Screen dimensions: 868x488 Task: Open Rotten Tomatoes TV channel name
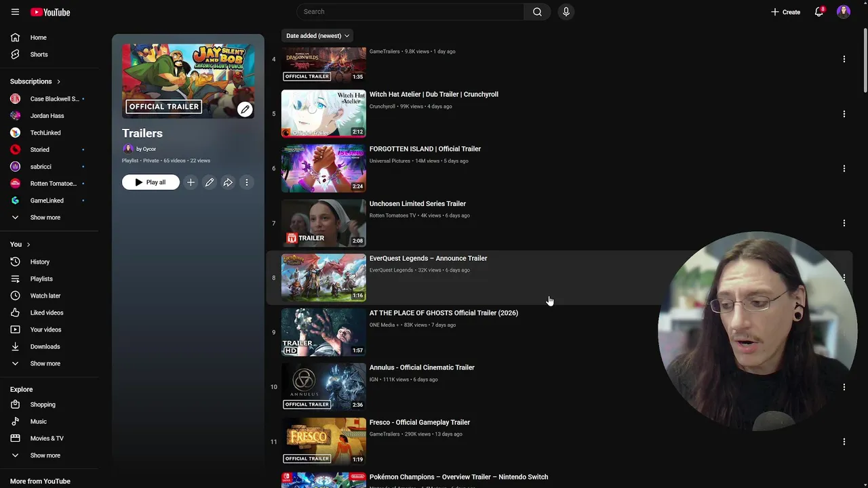pos(393,216)
